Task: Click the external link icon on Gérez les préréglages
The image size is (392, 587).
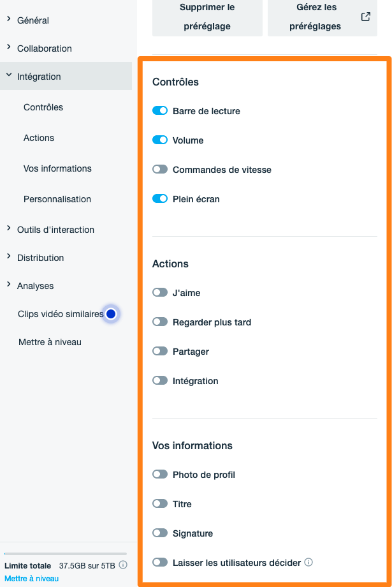Action: click(365, 17)
